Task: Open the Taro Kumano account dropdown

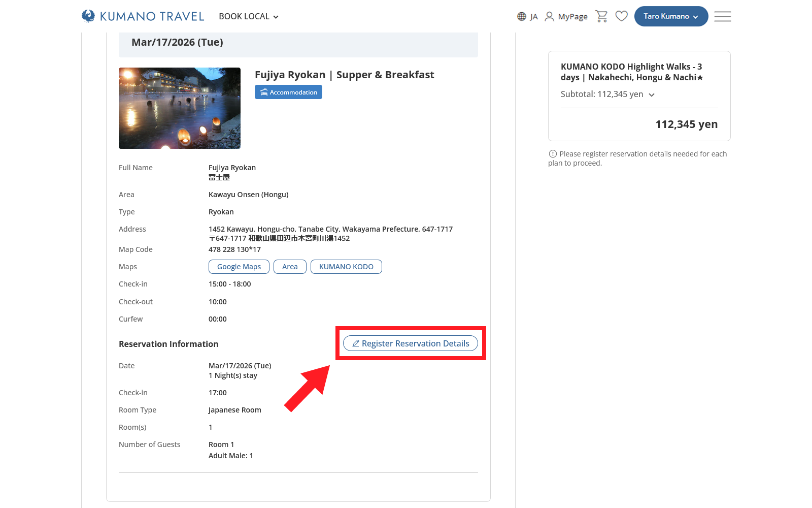Action: tap(670, 16)
